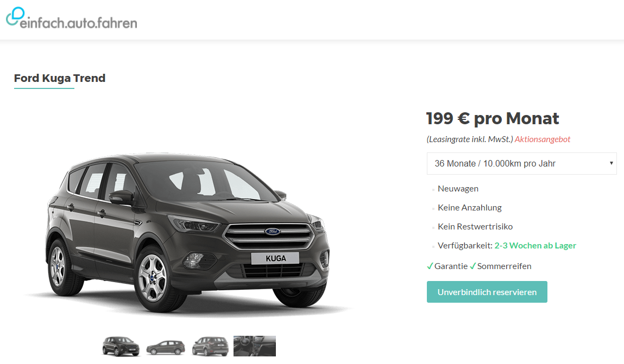
Task: Select the front three-quarter view thumbnail
Action: point(121,346)
